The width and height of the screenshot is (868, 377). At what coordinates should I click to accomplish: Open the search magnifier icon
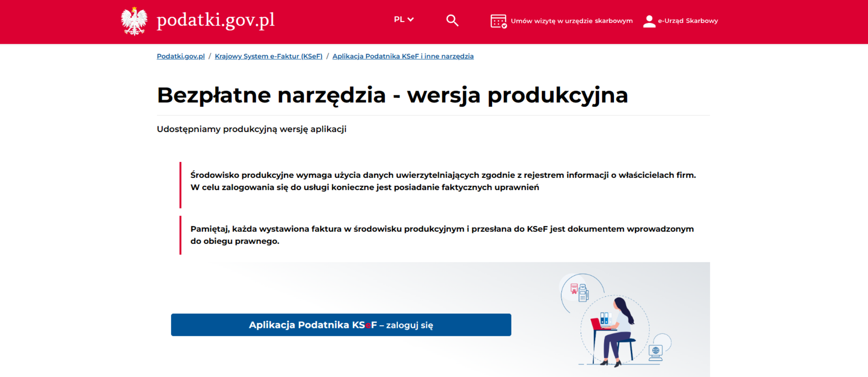point(452,20)
